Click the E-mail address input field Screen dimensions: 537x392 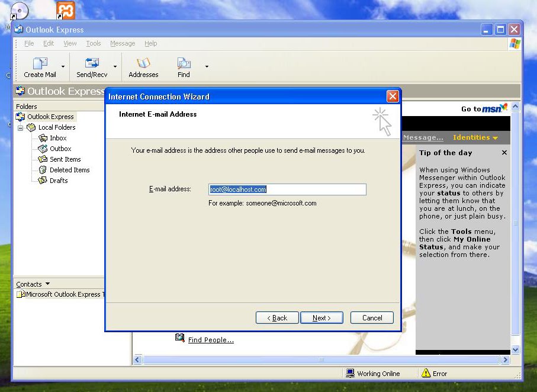287,189
